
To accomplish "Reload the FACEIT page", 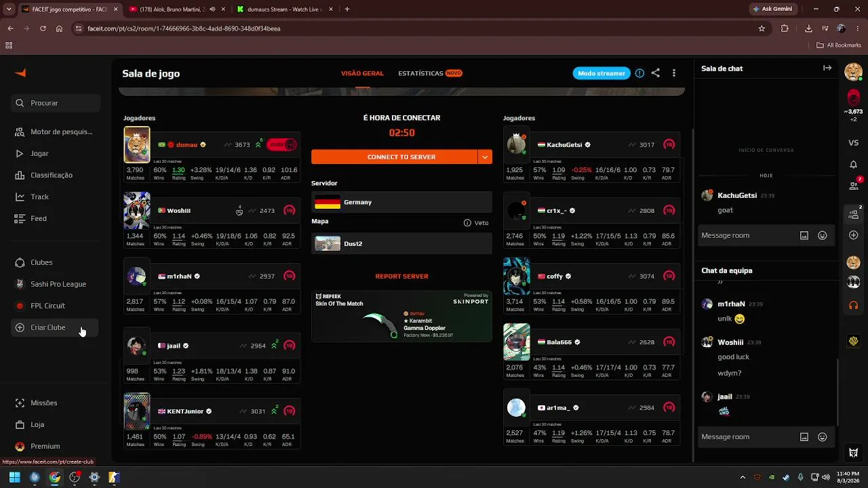I will 43,28.
